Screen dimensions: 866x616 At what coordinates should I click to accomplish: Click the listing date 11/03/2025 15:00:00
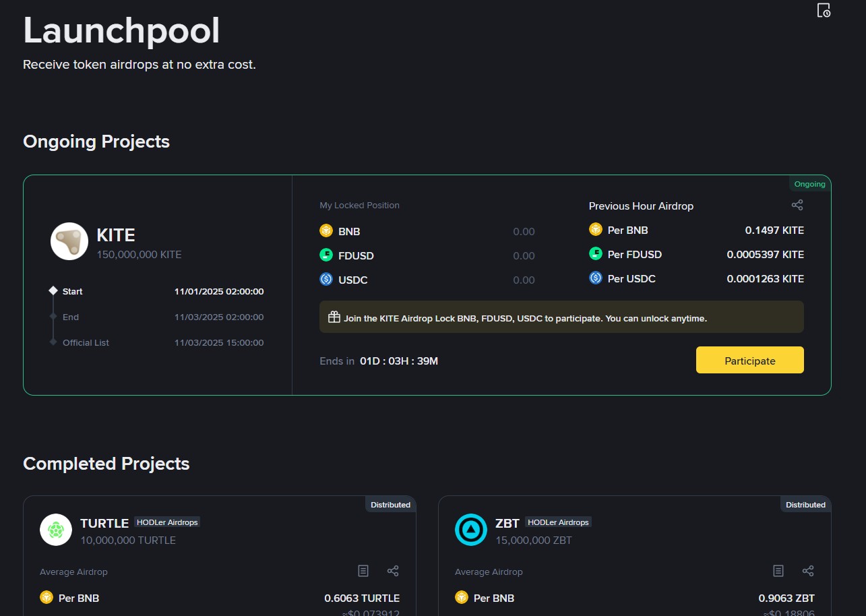click(219, 343)
